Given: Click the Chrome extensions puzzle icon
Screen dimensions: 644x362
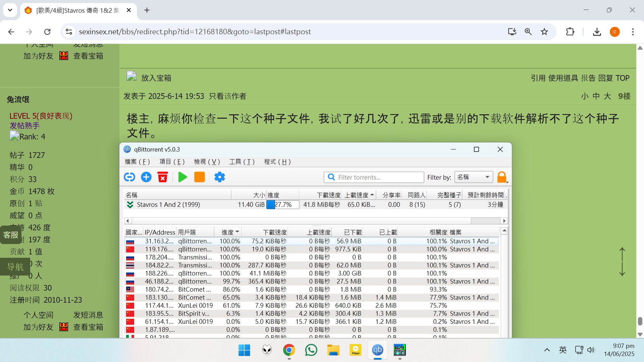Looking at the screenshot, I should coord(570,32).
